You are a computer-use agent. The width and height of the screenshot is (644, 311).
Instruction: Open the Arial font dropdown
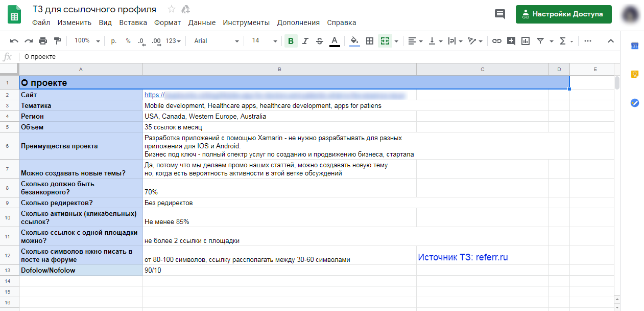coord(216,41)
